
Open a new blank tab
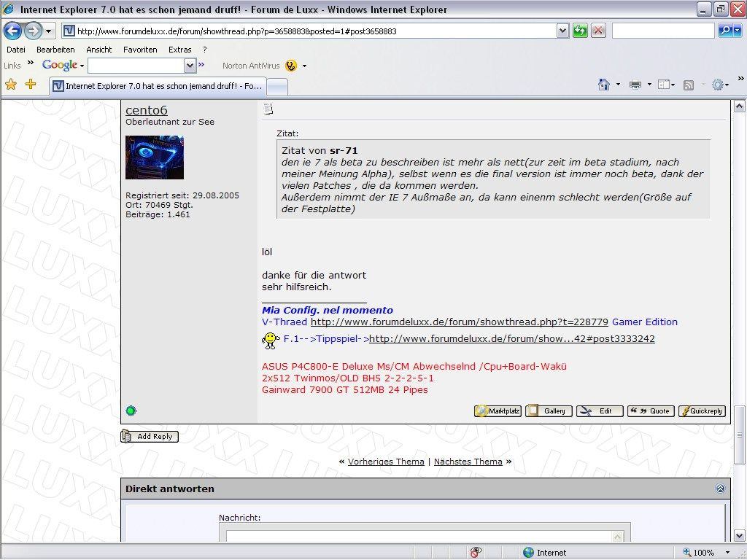click(276, 87)
